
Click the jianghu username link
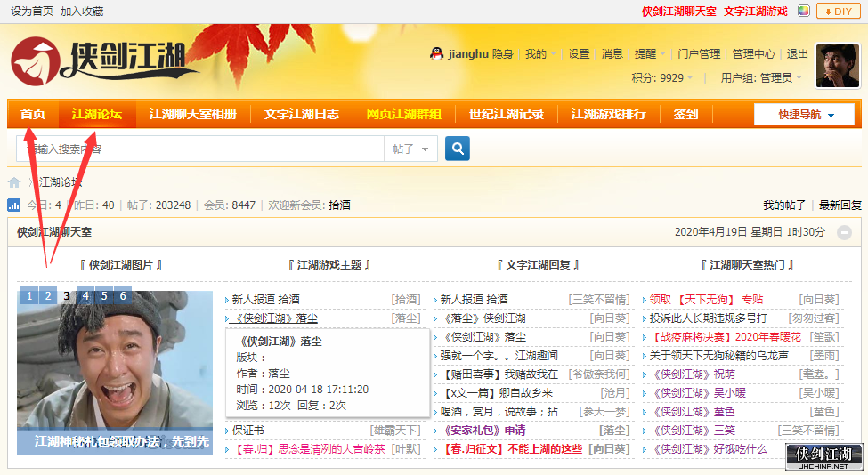(x=467, y=53)
